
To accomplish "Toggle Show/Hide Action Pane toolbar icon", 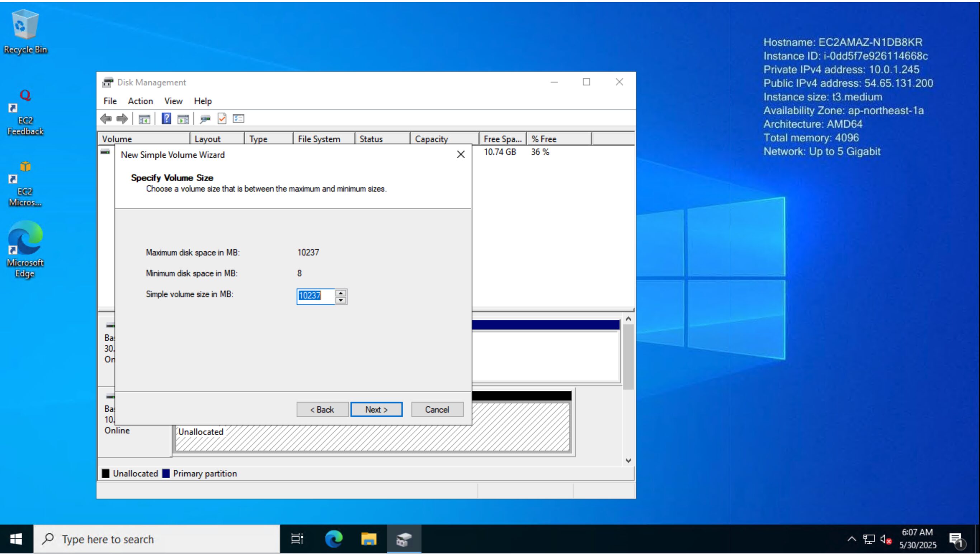I will pyautogui.click(x=183, y=119).
